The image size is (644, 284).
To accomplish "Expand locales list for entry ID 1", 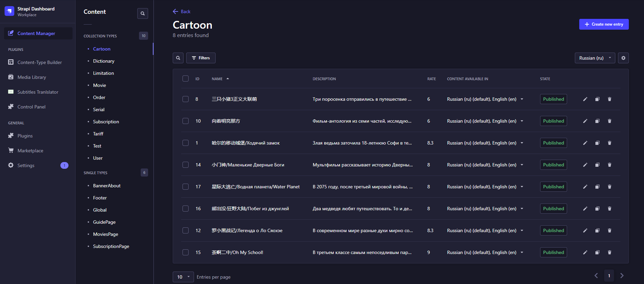I will click(x=522, y=143).
